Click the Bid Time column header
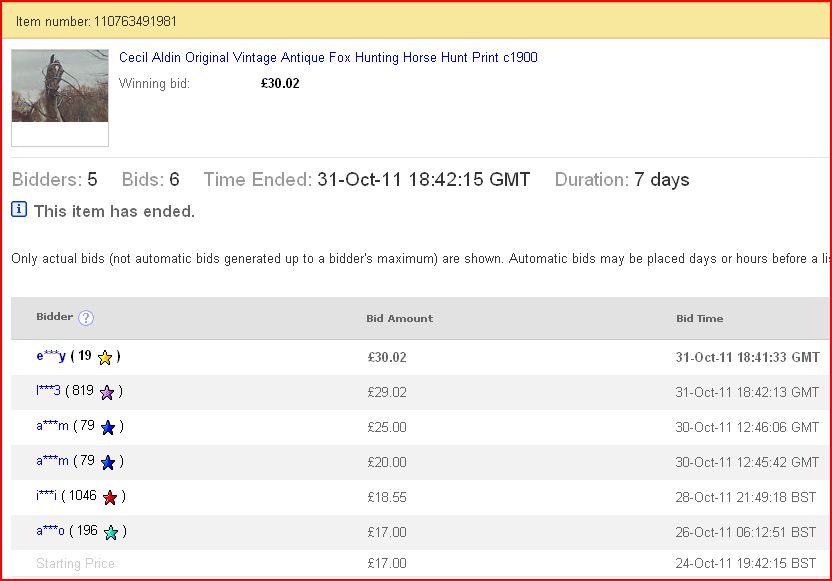Screen dimensions: 832x581 pyautogui.click(x=699, y=318)
